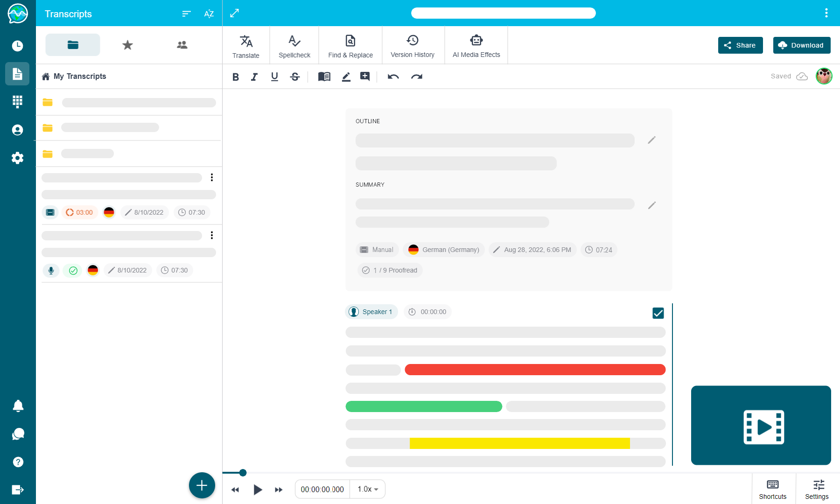Click the audio playback progress slider handle
840x504 pixels.
243,473
